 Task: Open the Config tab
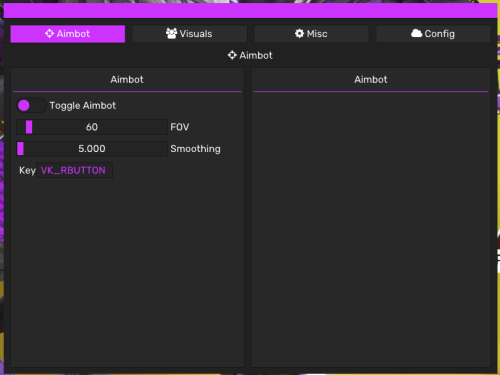tap(433, 34)
